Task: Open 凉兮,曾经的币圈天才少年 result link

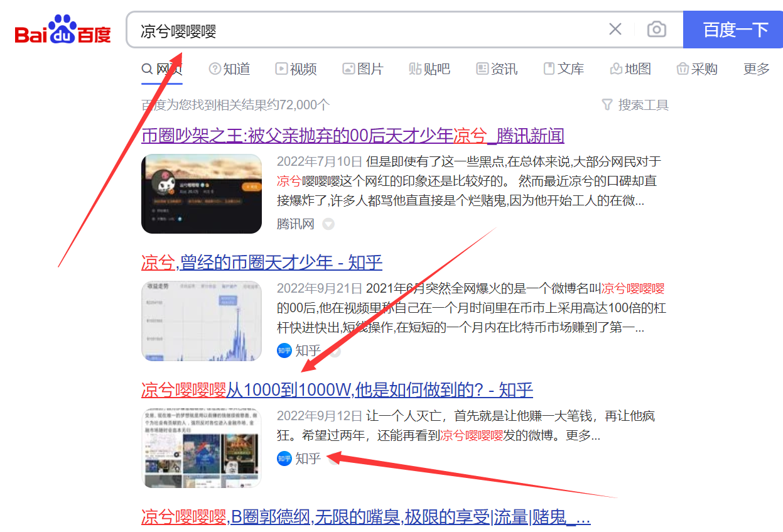Action: [261, 263]
